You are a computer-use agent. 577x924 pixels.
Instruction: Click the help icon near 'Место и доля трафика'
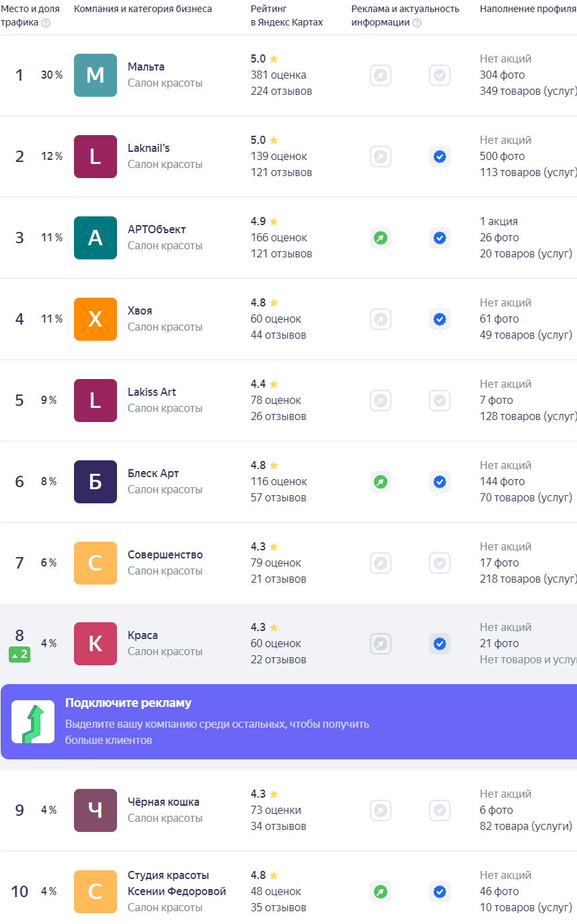coord(46,23)
